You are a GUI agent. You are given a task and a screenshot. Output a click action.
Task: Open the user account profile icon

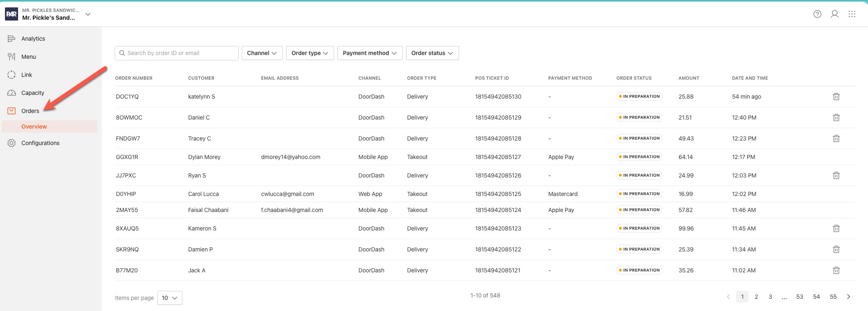pyautogui.click(x=834, y=14)
